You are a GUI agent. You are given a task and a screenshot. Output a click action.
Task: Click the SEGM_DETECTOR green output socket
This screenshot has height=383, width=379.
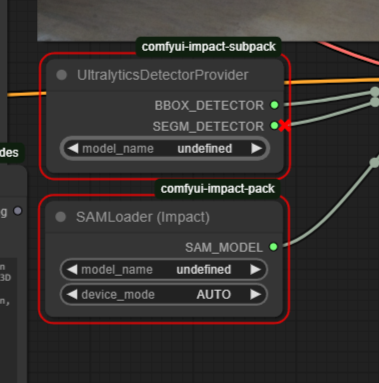point(274,126)
